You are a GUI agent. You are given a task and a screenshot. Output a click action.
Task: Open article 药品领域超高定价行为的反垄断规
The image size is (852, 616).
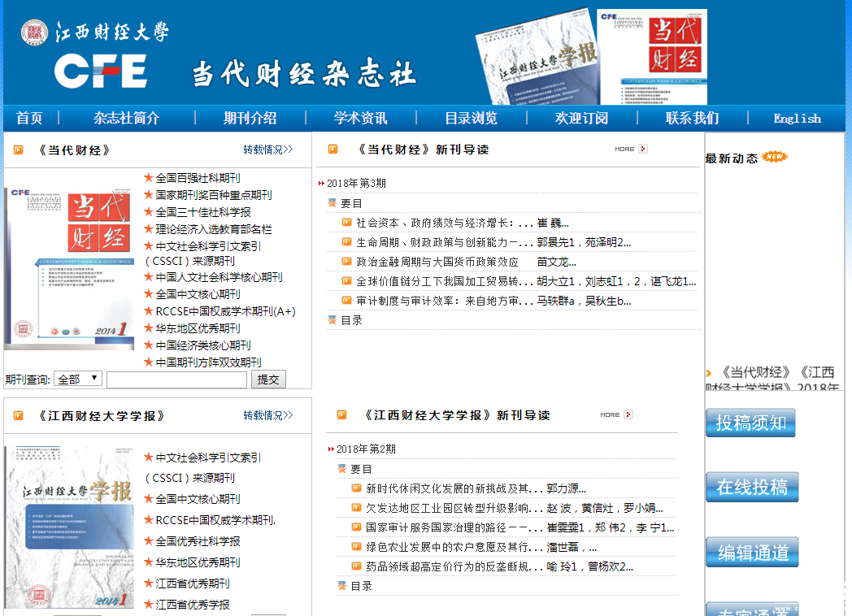(x=453, y=566)
